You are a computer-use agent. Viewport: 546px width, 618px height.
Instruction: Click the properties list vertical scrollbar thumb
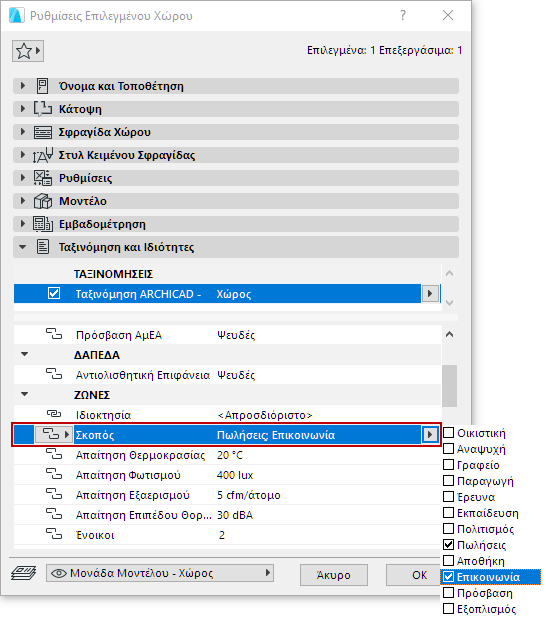click(449, 385)
